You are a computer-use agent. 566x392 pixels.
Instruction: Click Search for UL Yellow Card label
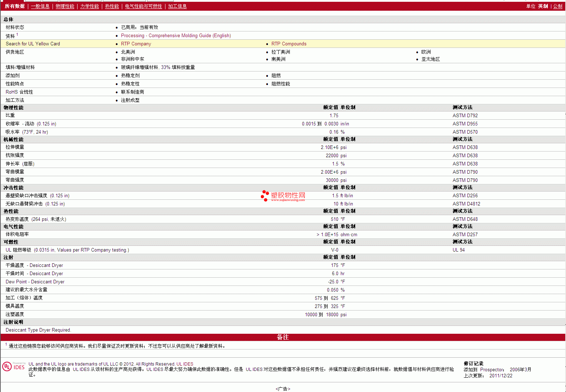coord(33,44)
